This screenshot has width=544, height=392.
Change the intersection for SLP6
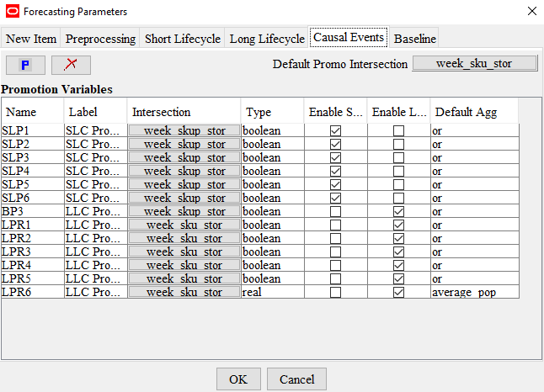point(184,198)
